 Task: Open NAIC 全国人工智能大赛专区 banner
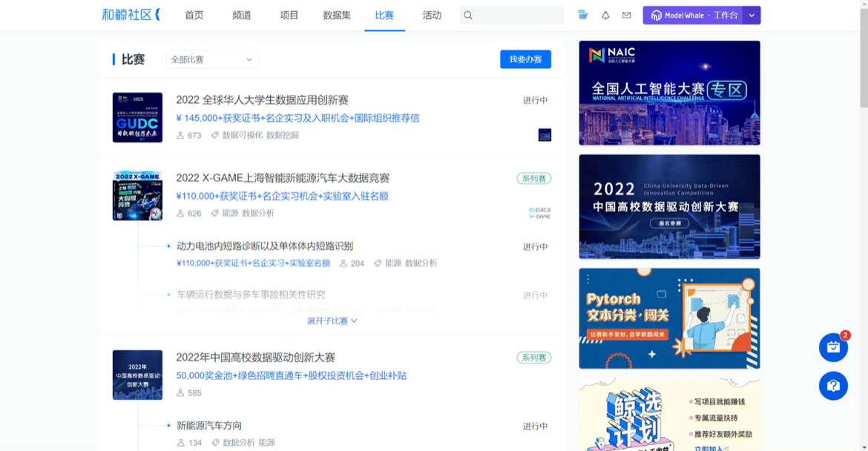(669, 93)
